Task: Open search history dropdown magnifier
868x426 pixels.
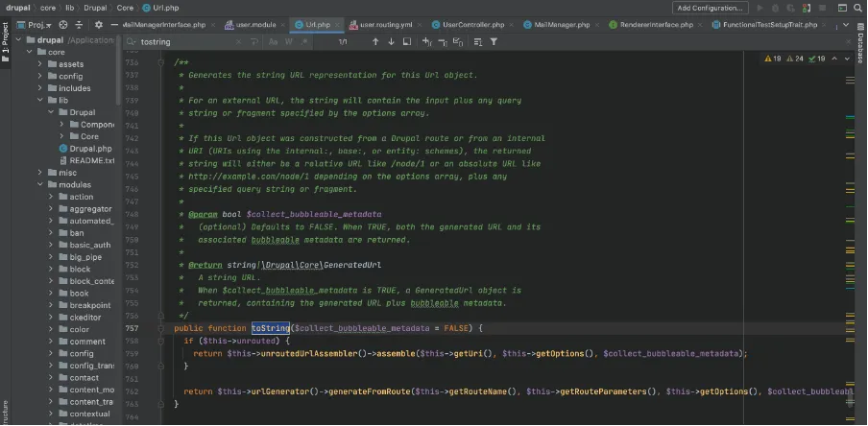Action: tap(132, 41)
